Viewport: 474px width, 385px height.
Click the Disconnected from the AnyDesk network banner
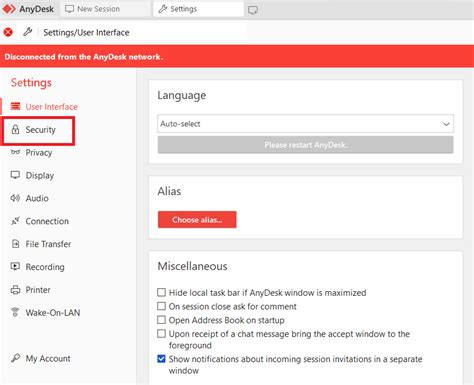point(237,56)
